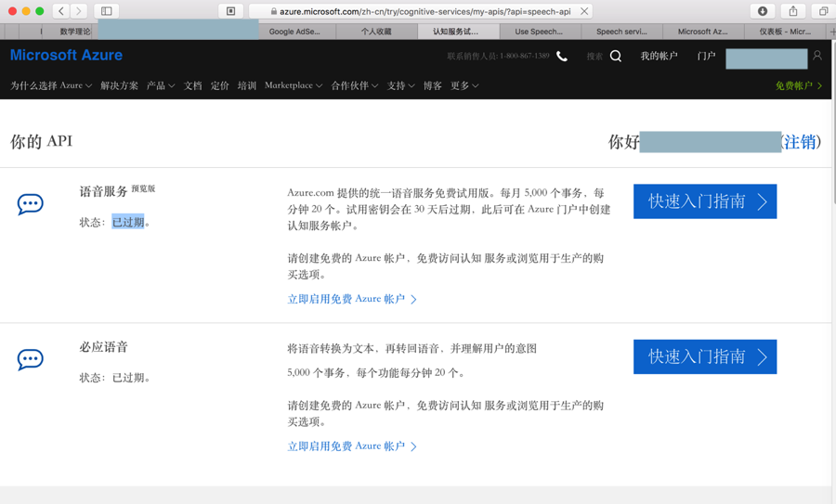
Task: Click the chat bubble icon for 语音服务
Action: 30,204
